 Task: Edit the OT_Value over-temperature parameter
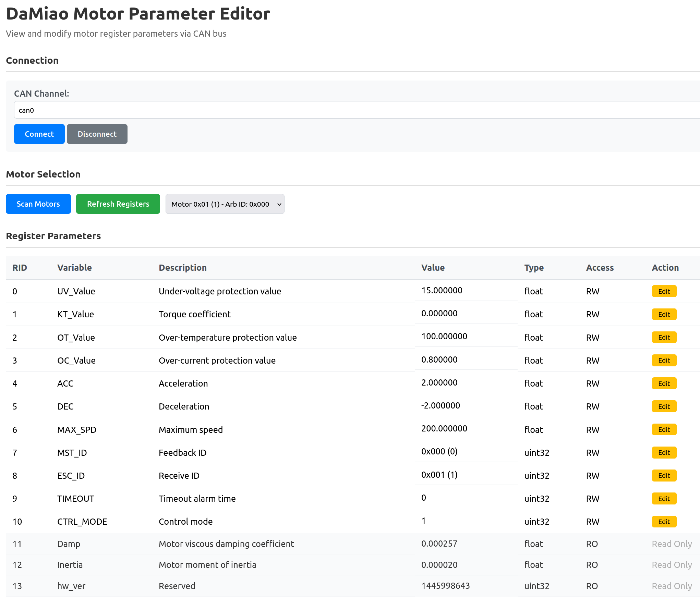point(664,337)
